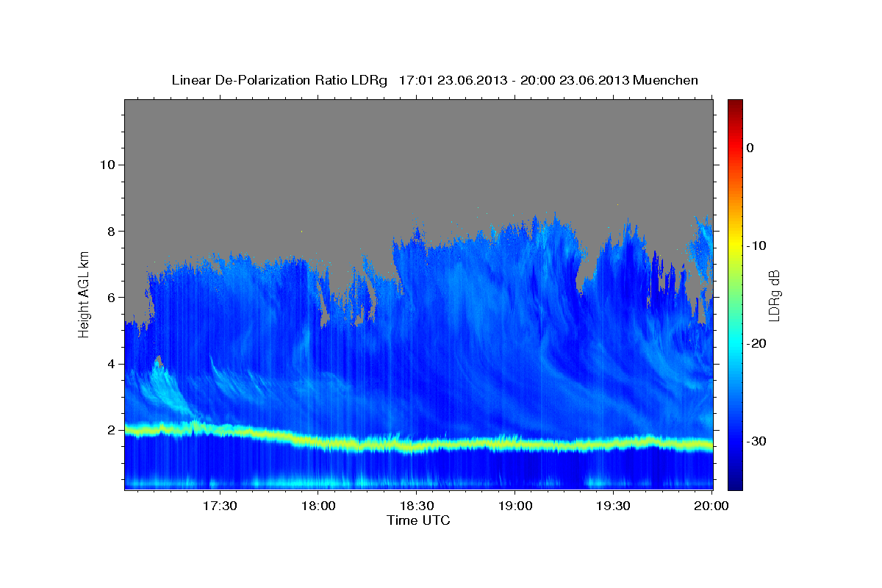Image resolution: width=882 pixels, height=588 pixels.
Task: Click the 'LDRg dB' colorbar label
Action: point(773,295)
